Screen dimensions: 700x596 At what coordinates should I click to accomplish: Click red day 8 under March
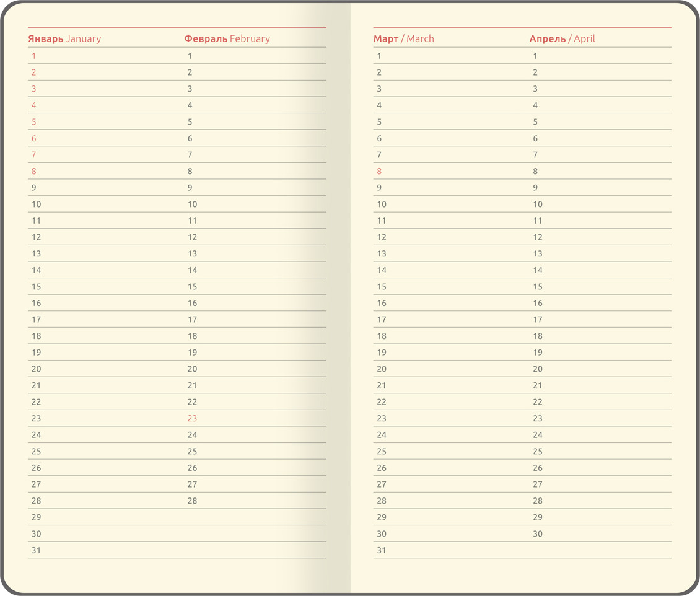[x=379, y=171]
